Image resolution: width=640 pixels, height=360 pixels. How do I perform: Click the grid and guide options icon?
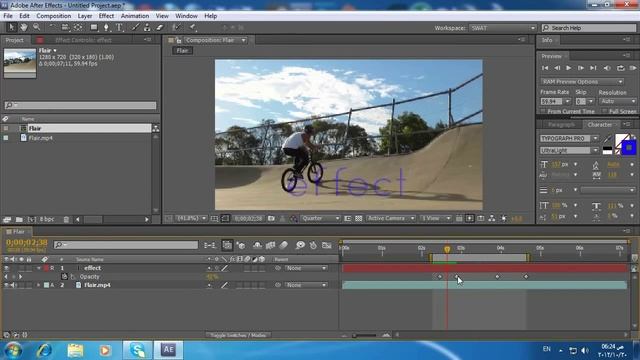(x=214, y=219)
